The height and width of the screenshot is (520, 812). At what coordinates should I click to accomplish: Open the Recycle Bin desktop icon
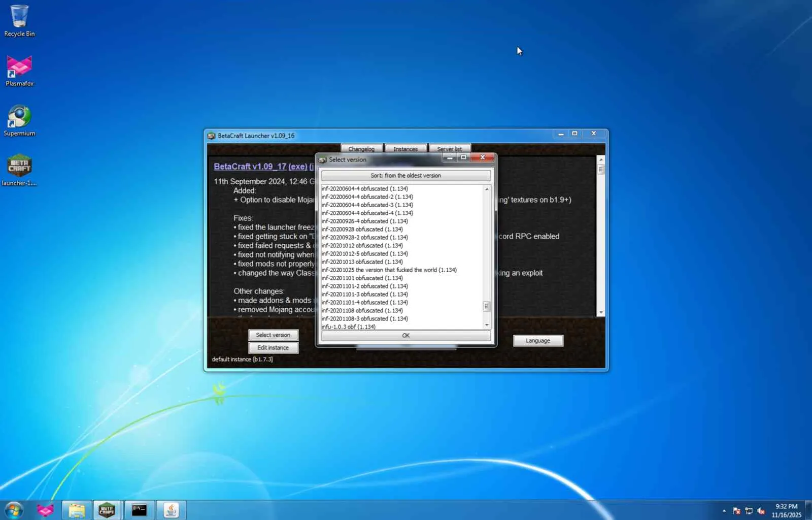point(19,21)
